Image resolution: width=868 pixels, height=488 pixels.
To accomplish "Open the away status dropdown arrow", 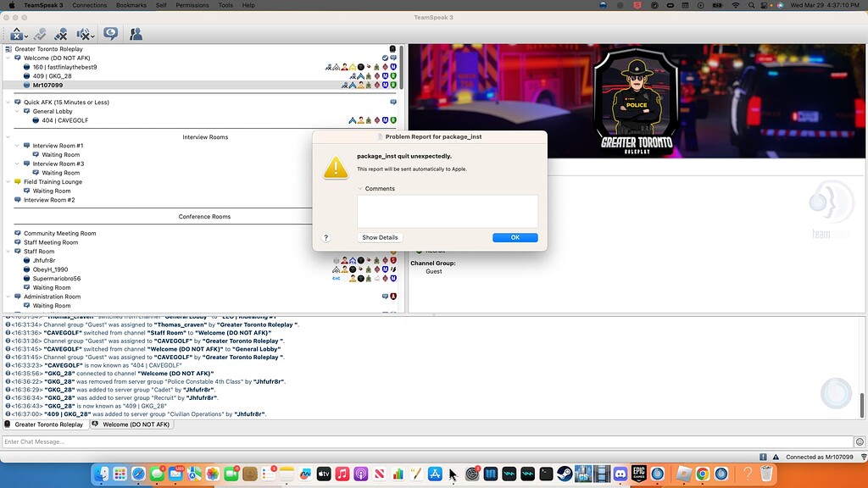I will pos(26,37).
